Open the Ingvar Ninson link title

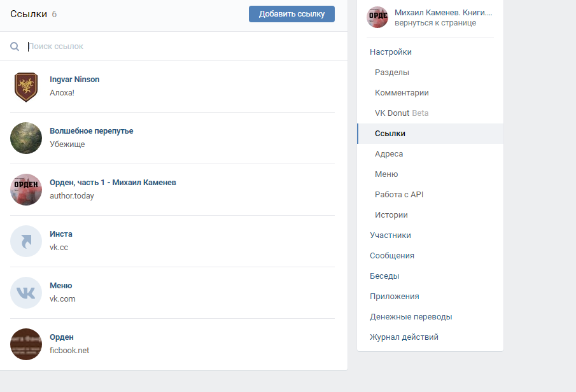(x=74, y=80)
